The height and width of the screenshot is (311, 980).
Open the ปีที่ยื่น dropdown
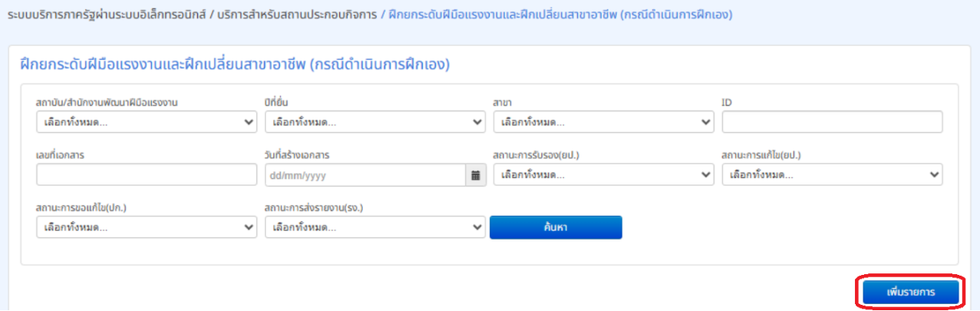[375, 121]
